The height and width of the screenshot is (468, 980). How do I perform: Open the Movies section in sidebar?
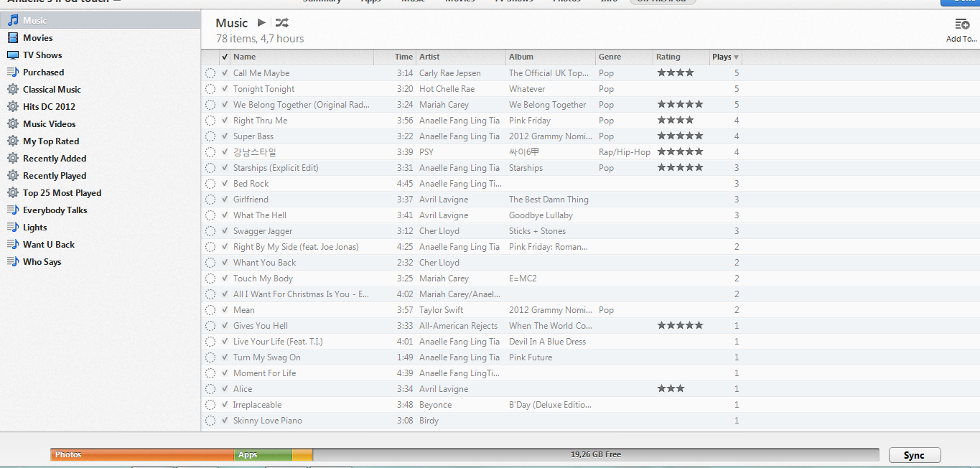click(101, 38)
